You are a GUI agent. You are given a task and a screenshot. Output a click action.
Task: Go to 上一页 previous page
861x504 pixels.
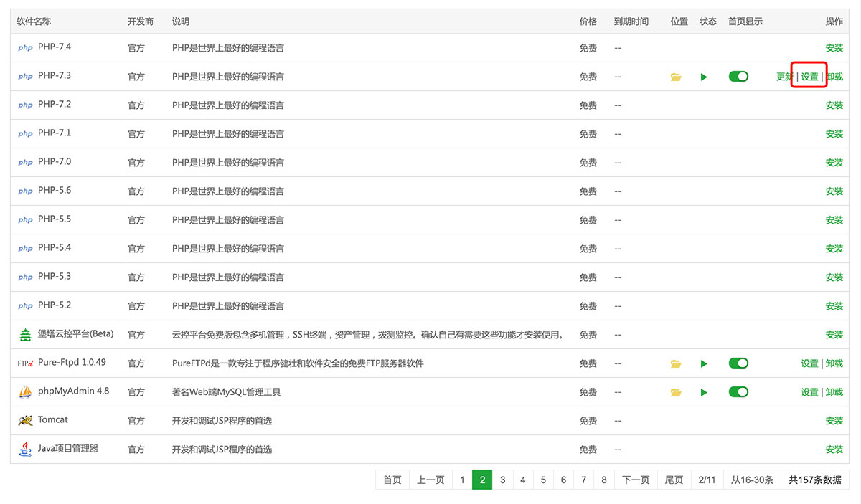pos(430,480)
